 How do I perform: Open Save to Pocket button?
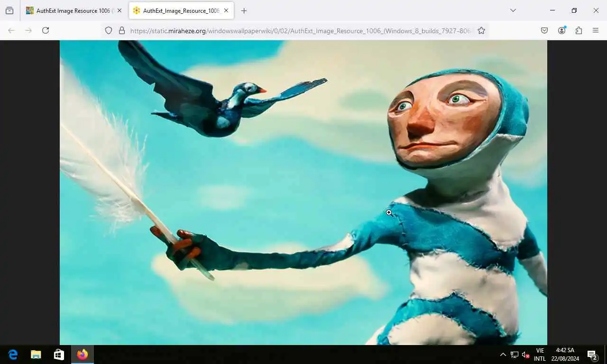coord(544,30)
